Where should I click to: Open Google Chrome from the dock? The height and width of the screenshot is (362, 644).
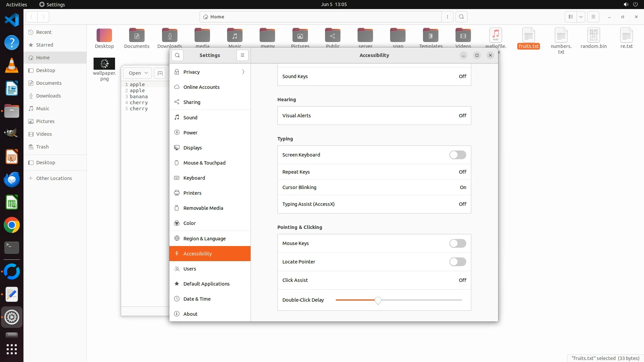point(12,225)
